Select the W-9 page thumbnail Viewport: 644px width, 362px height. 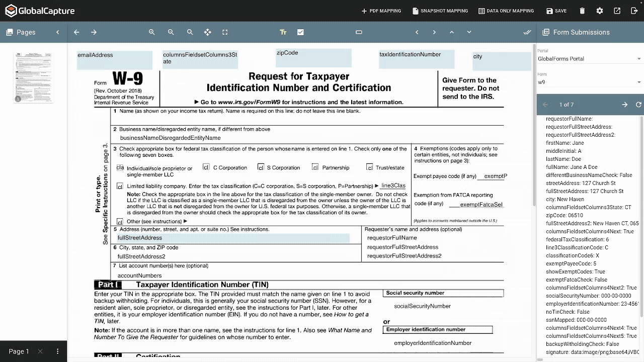(33, 77)
